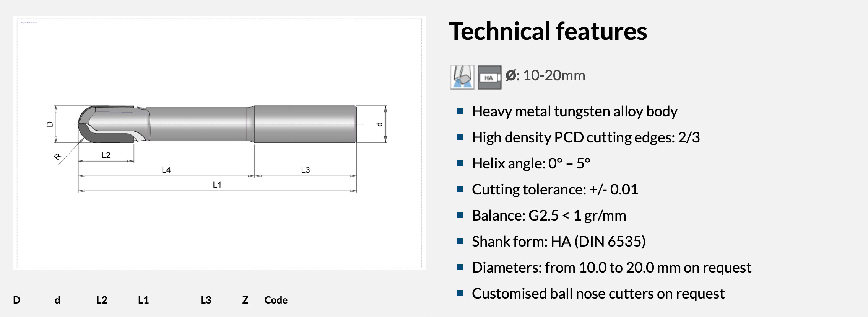Click the L1 table column header
The width and height of the screenshot is (868, 317).
(143, 300)
